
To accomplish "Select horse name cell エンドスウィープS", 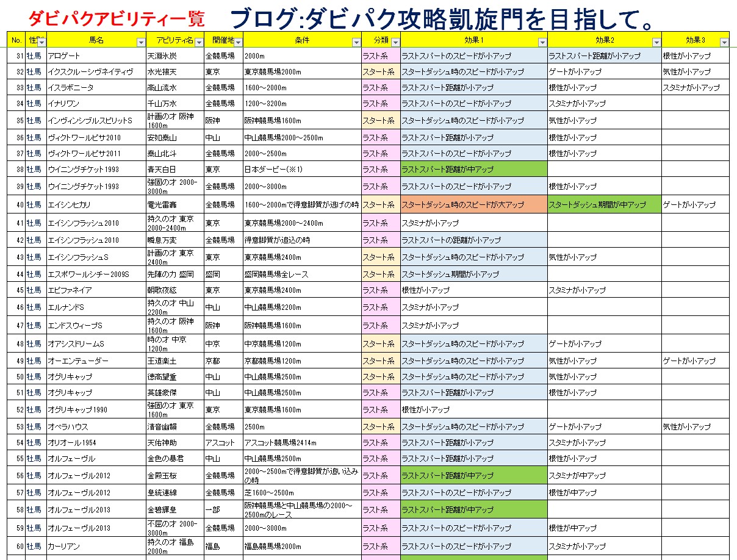I will (96, 325).
